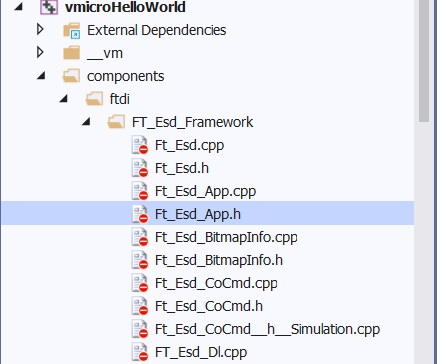
Task: Select file Ft_Esd_BitmapInfo.h
Action: (x=219, y=260)
